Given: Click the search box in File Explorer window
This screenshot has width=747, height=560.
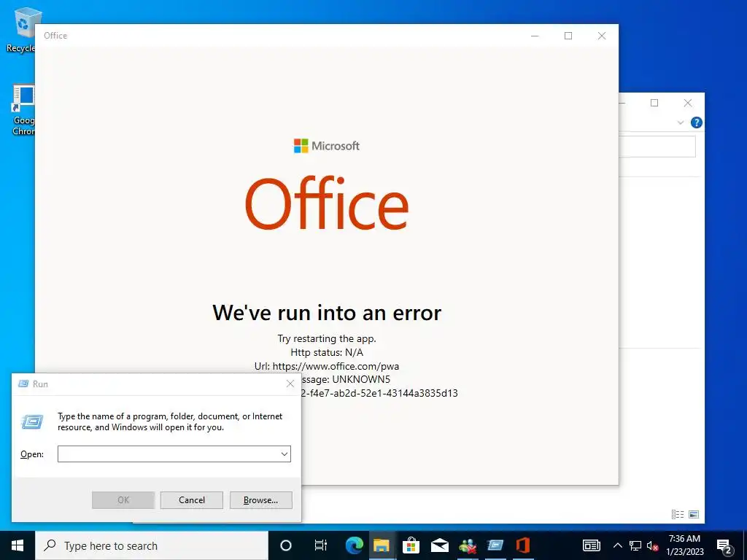Looking at the screenshot, I should (657, 147).
